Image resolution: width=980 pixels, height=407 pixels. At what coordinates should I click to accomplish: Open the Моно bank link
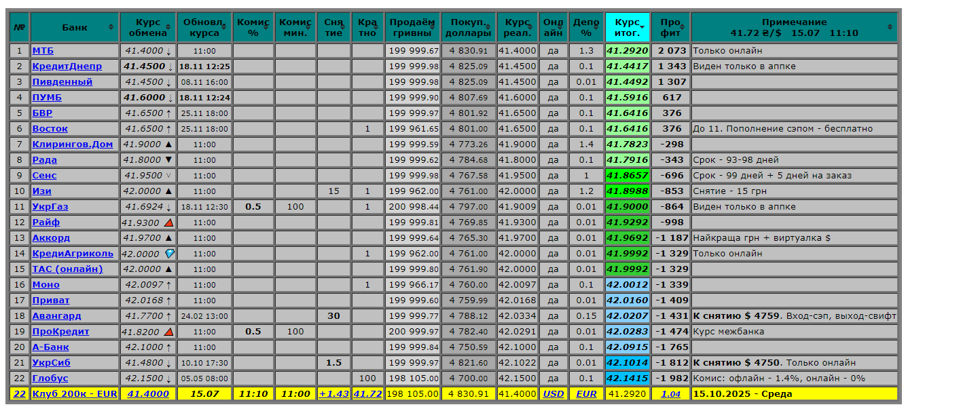click(x=46, y=285)
